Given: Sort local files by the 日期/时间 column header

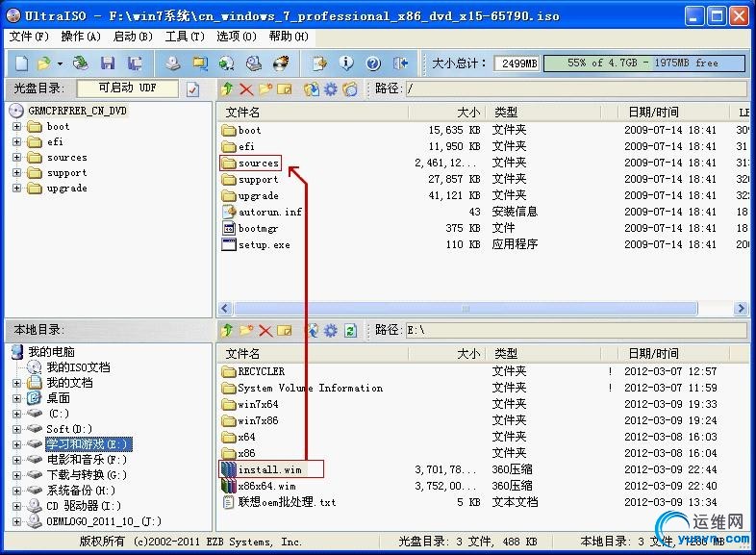Looking at the screenshot, I should (673, 354).
